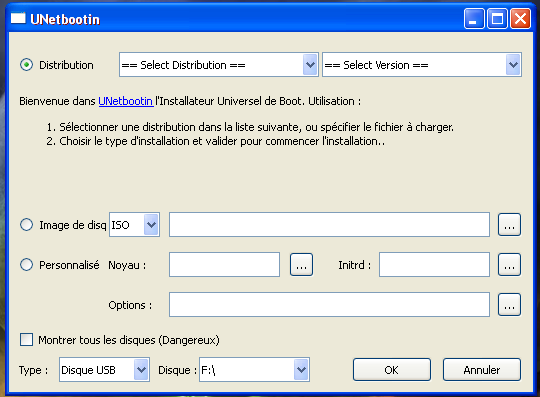The image size is (540, 397).
Task: Focus the Options text field
Action: (x=330, y=304)
